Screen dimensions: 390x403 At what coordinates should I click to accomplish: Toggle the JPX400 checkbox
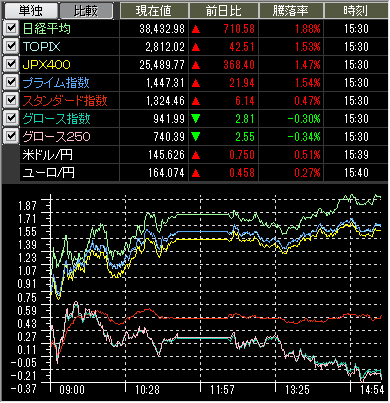[x=11, y=64]
